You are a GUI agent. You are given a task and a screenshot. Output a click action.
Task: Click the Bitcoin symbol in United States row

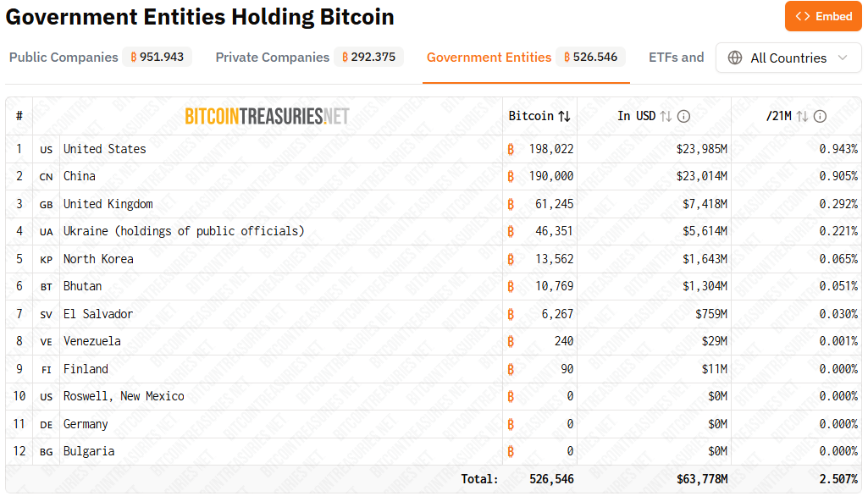tap(511, 149)
